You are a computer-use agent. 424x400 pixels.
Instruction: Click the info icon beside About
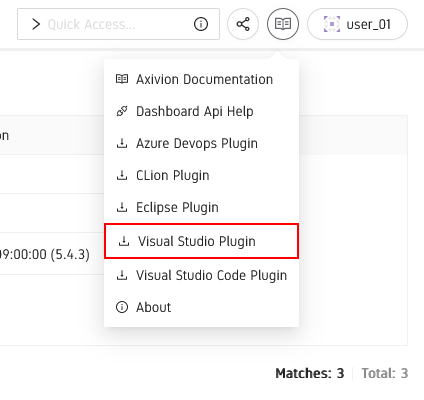122,307
